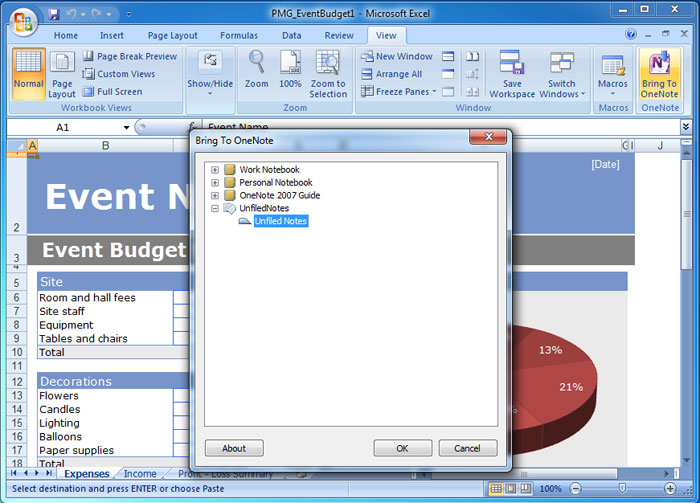Open Customize Quick Access Toolbar menu
This screenshot has width=700, height=503.
click(x=129, y=14)
